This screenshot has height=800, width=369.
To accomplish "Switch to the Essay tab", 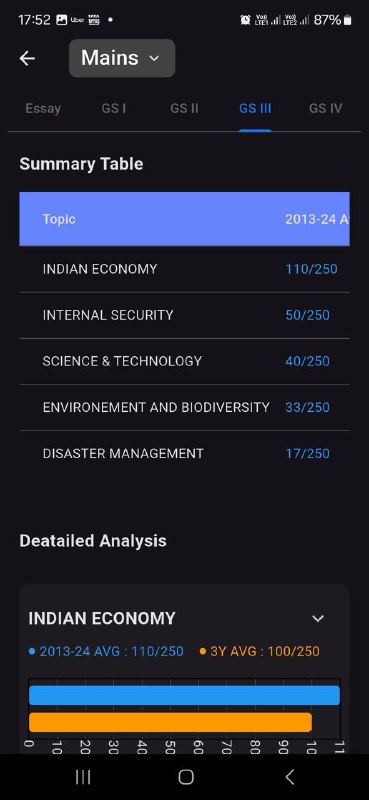I will tap(43, 108).
